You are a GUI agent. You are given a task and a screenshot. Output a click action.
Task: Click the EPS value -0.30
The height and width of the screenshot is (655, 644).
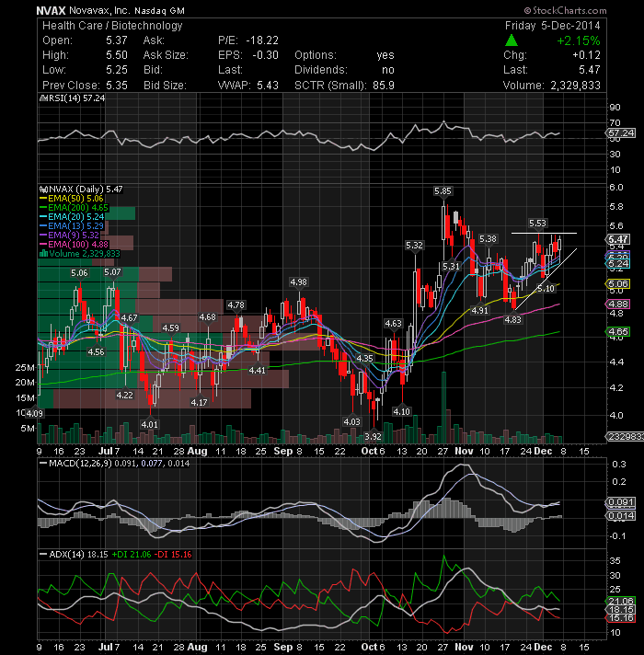pos(265,54)
